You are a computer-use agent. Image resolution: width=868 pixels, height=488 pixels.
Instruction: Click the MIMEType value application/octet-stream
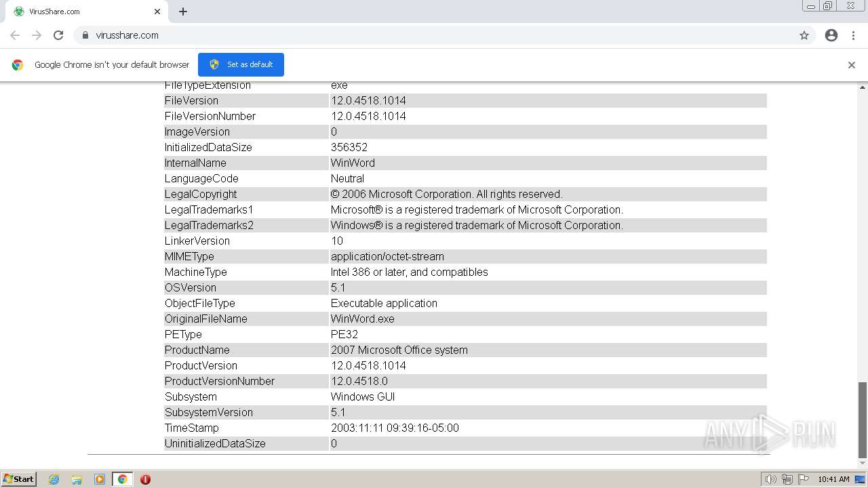tap(387, 256)
